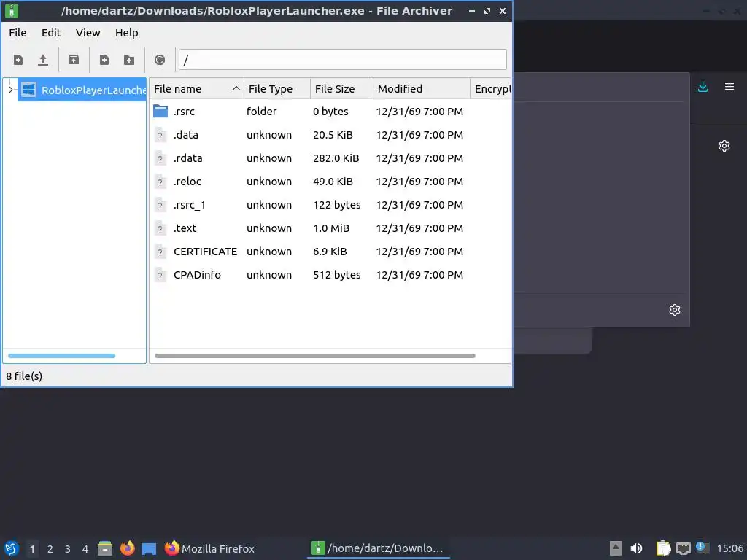Click the 6.9 KiB size cell
This screenshot has width=747, height=560.
pos(330,252)
